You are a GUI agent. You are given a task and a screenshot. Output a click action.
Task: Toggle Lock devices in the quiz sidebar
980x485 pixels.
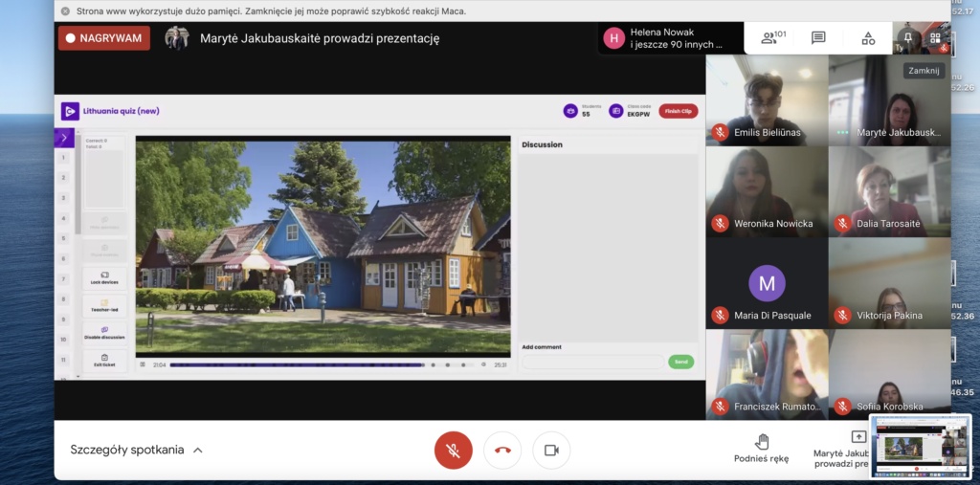(104, 278)
